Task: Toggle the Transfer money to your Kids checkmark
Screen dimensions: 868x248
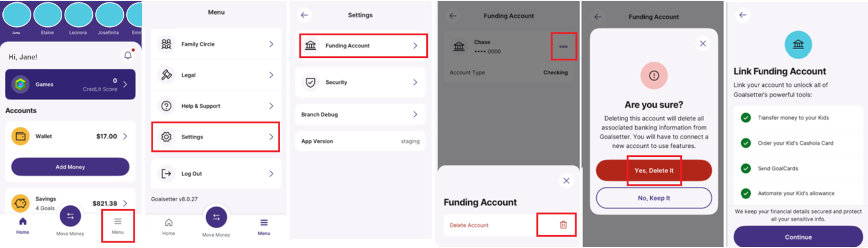Action: click(746, 117)
